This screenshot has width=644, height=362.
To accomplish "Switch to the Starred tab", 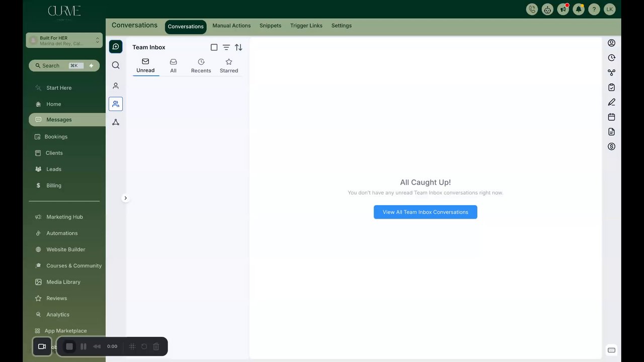I will click(229, 66).
